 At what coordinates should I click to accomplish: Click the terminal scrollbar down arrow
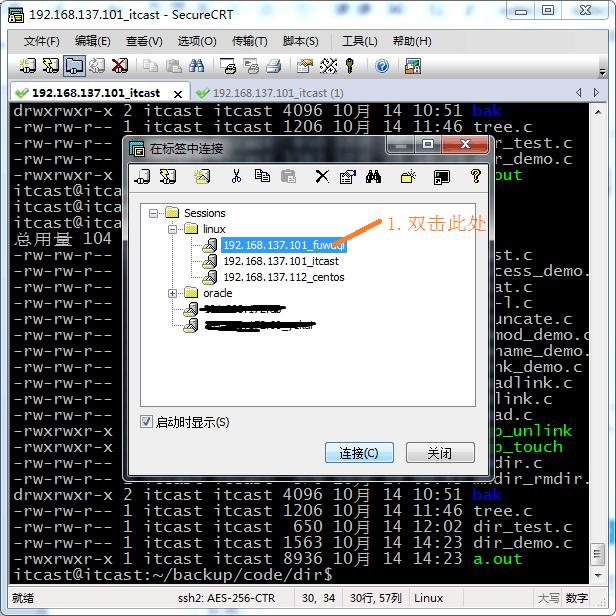click(x=598, y=576)
